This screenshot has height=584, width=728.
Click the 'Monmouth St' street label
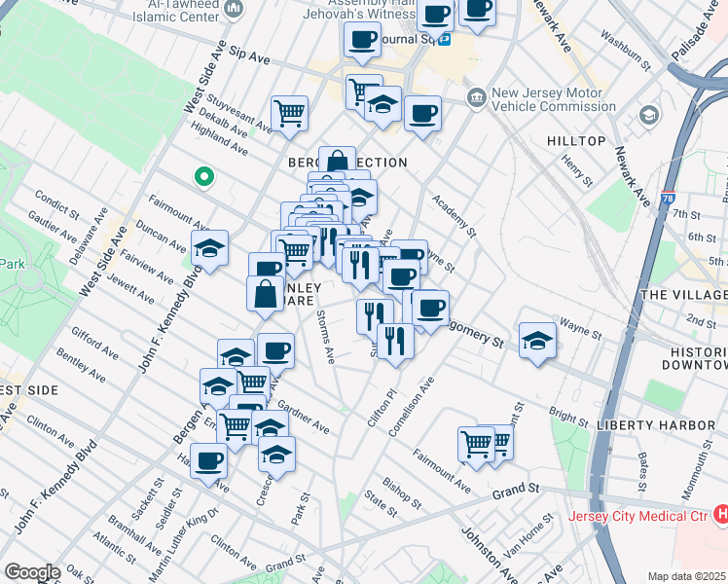[697, 470]
